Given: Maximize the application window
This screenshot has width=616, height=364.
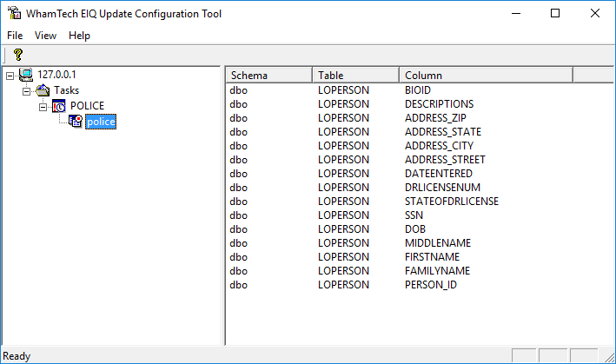Looking at the screenshot, I should [555, 13].
